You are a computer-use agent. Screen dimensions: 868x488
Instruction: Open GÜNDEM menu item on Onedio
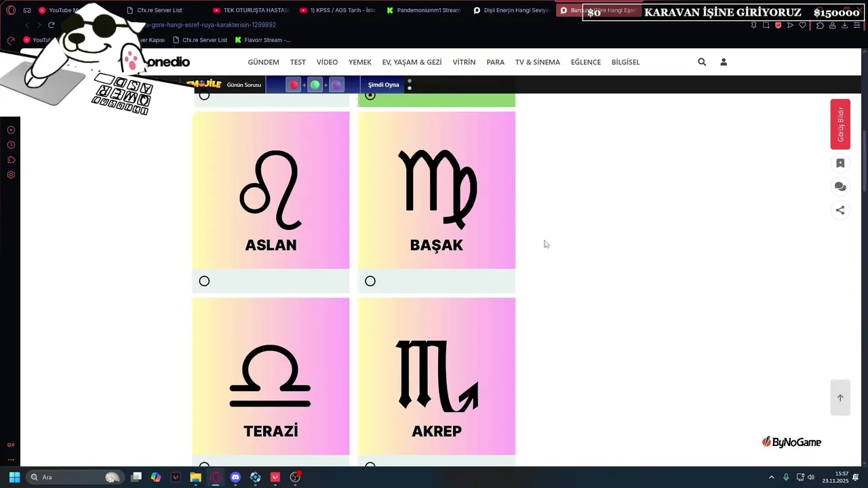263,62
